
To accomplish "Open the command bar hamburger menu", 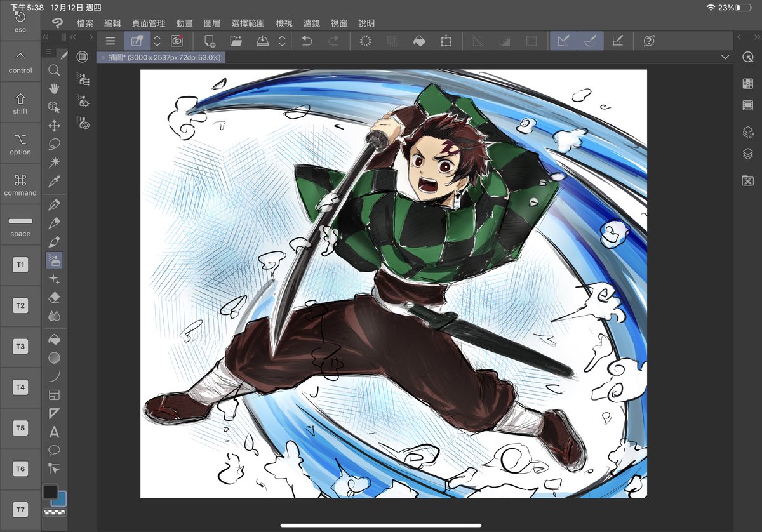I will tap(110, 41).
